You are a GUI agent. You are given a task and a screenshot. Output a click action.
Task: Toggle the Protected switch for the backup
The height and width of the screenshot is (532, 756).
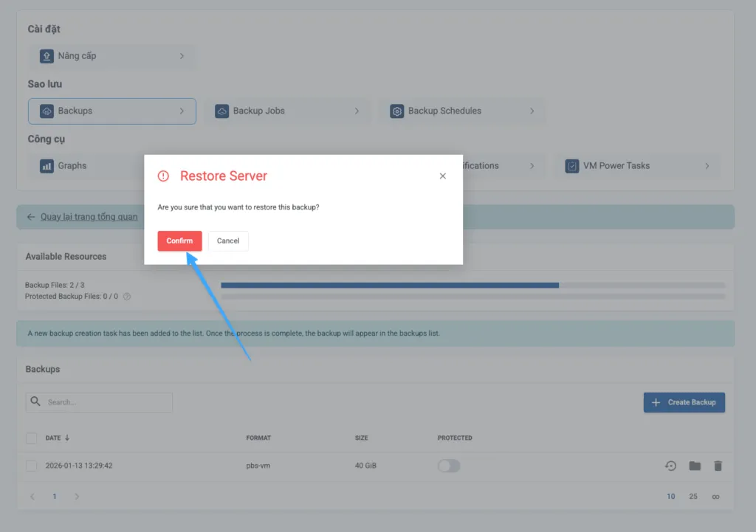(449, 466)
